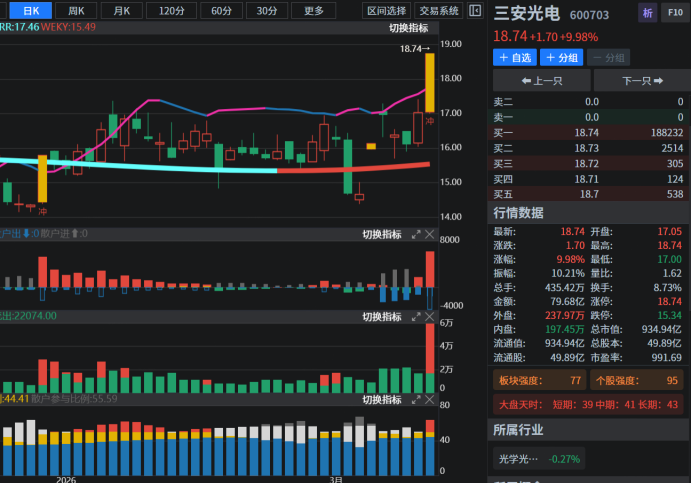Click the purple 析 analysis icon
The height and width of the screenshot is (483, 692).
(647, 14)
